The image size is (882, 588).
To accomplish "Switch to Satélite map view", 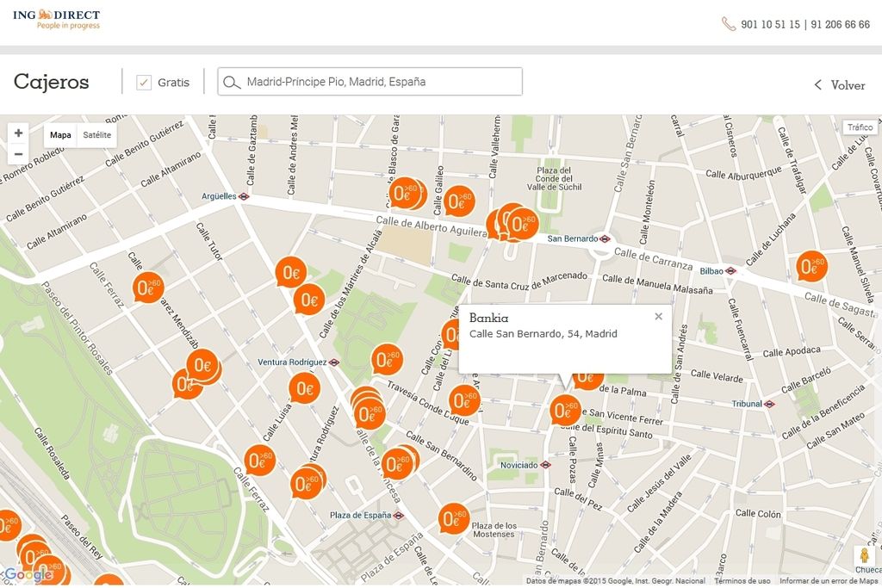I will 96,135.
